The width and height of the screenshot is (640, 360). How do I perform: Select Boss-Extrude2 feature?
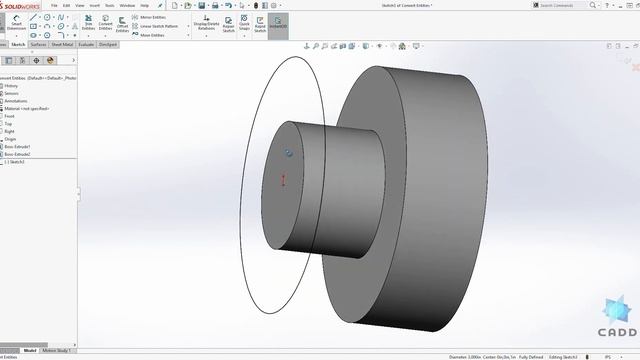[16, 154]
